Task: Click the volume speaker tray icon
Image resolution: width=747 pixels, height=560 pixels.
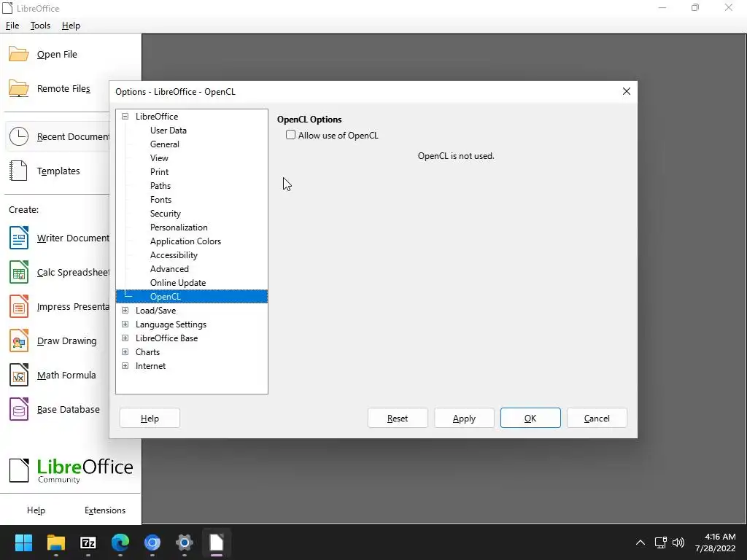Action: click(x=678, y=542)
